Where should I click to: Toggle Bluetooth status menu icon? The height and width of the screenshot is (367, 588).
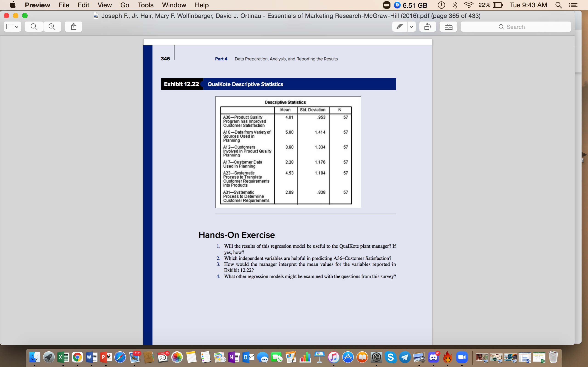click(455, 5)
